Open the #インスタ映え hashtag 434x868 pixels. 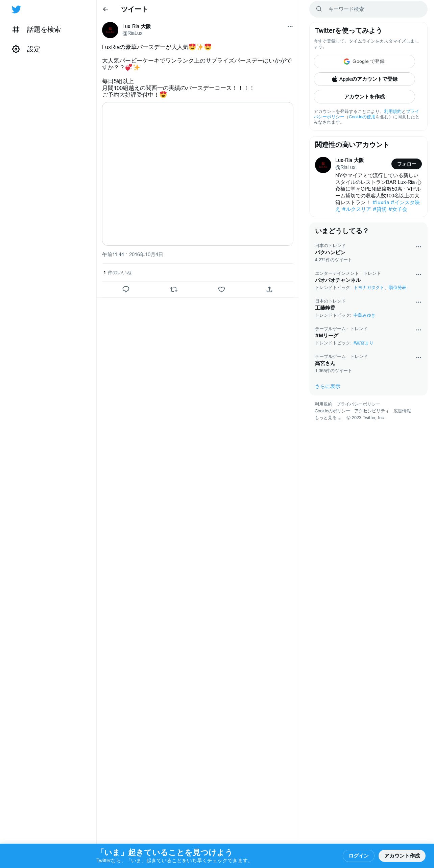(405, 202)
